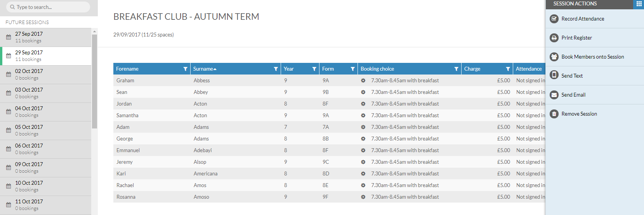The width and height of the screenshot is (644, 215).
Task: Click the Remove Session trash icon
Action: click(x=554, y=114)
